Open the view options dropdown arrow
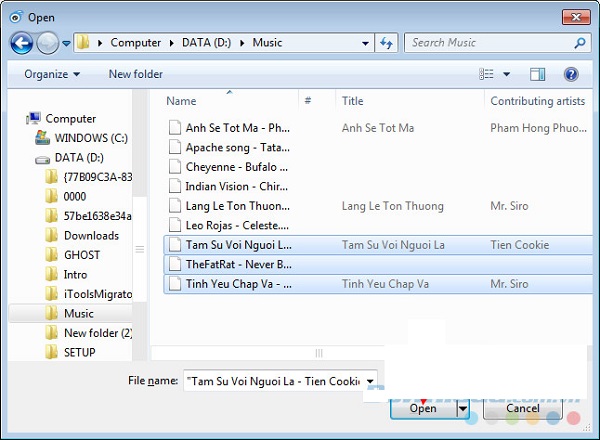Image resolution: width=600 pixels, height=440 pixels. [x=507, y=74]
